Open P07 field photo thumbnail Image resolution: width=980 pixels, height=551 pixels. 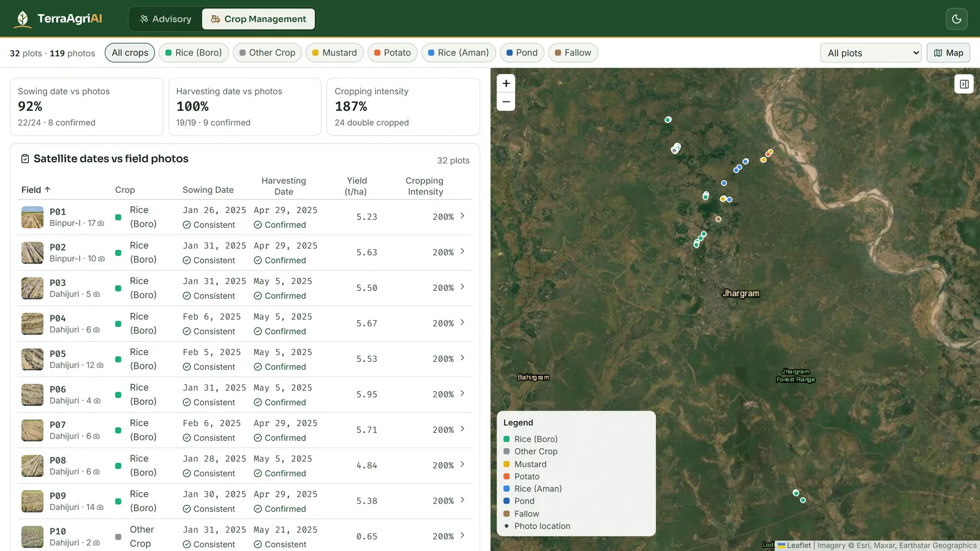click(x=32, y=430)
